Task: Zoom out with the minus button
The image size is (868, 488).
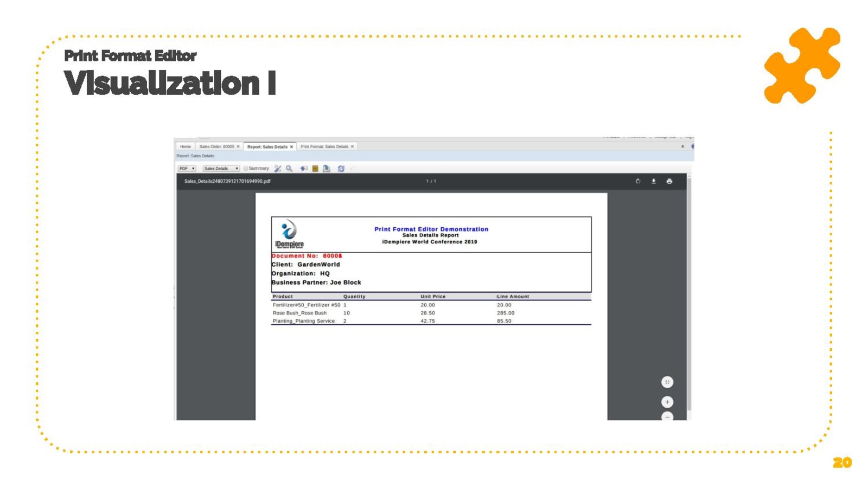Action: pyautogui.click(x=667, y=416)
